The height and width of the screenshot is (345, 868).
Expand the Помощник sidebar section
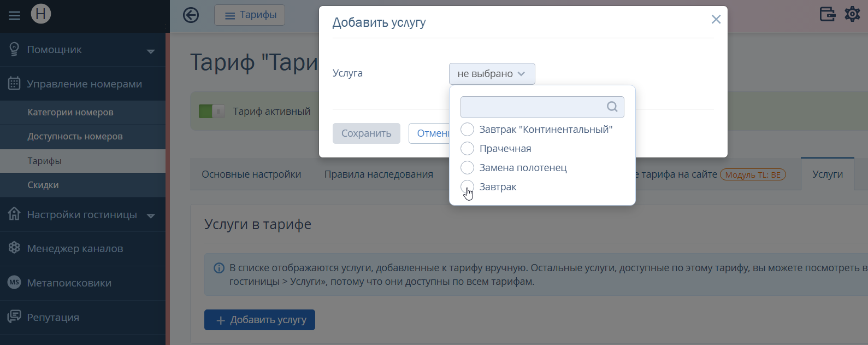(x=82, y=50)
